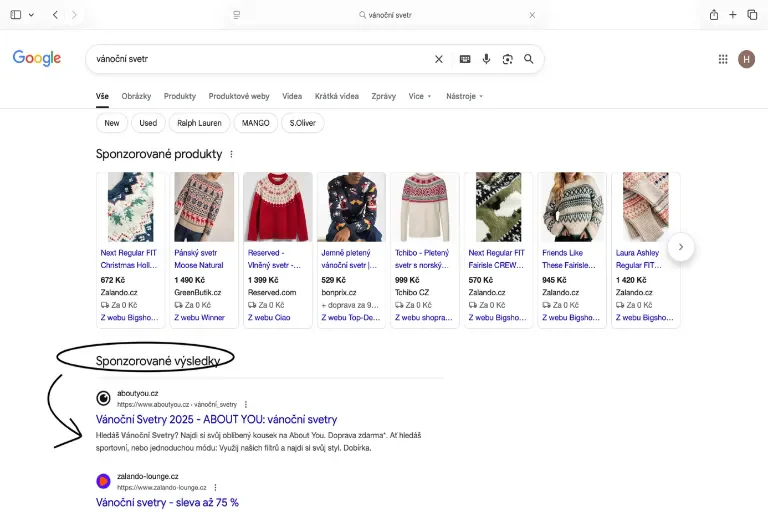768x512 pixels.
Task: Open options menu for the zalando-lounge.cz result
Action: (215, 488)
